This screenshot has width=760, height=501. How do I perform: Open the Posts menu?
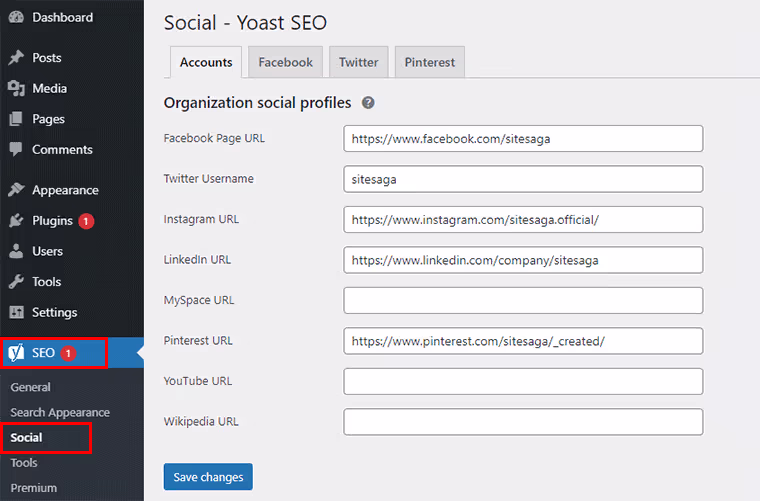point(47,58)
